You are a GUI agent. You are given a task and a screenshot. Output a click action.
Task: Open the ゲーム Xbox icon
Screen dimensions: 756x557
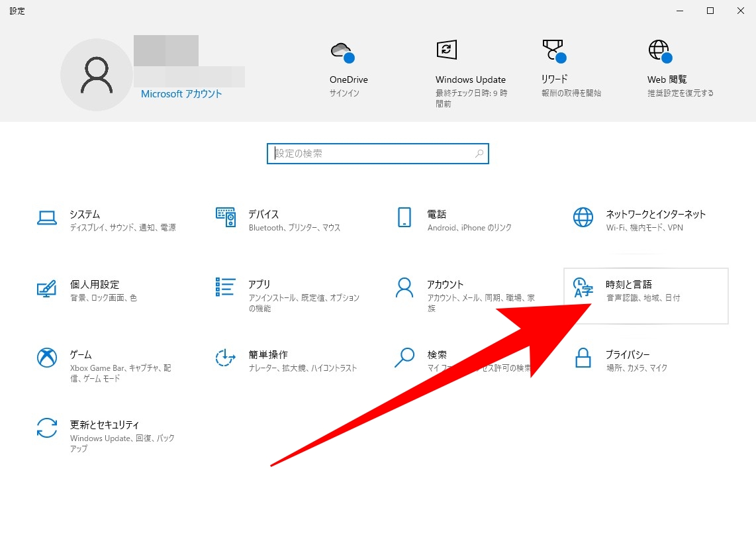47,358
